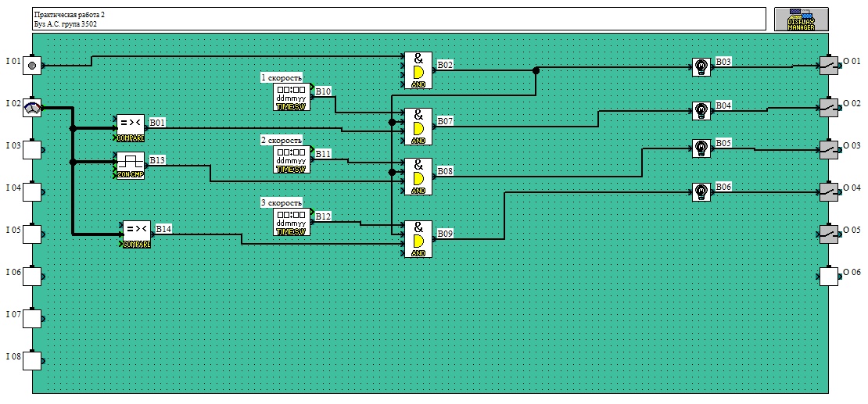This screenshot has width=868, height=404.
Task: Select the B13 ZON CMP block
Action: (131, 165)
